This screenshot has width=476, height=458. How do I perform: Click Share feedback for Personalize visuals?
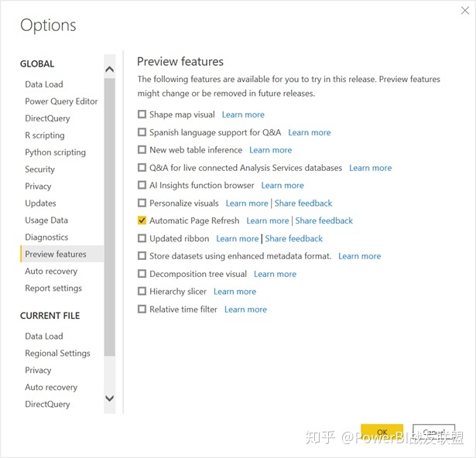(303, 203)
